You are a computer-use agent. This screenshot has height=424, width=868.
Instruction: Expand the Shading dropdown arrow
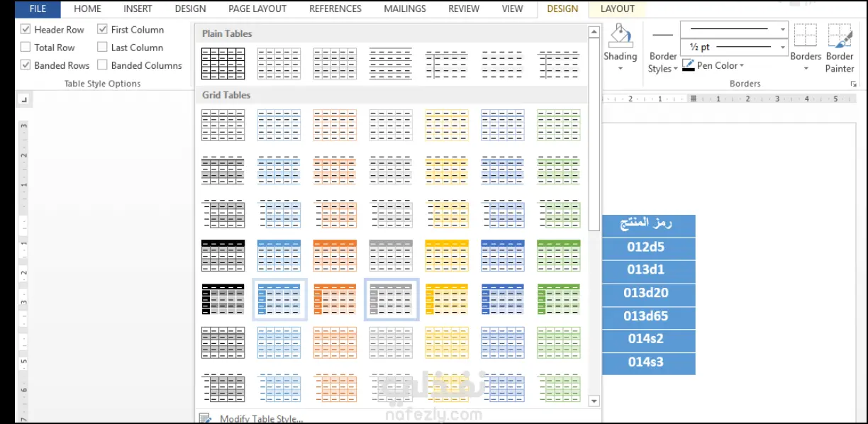(621, 69)
